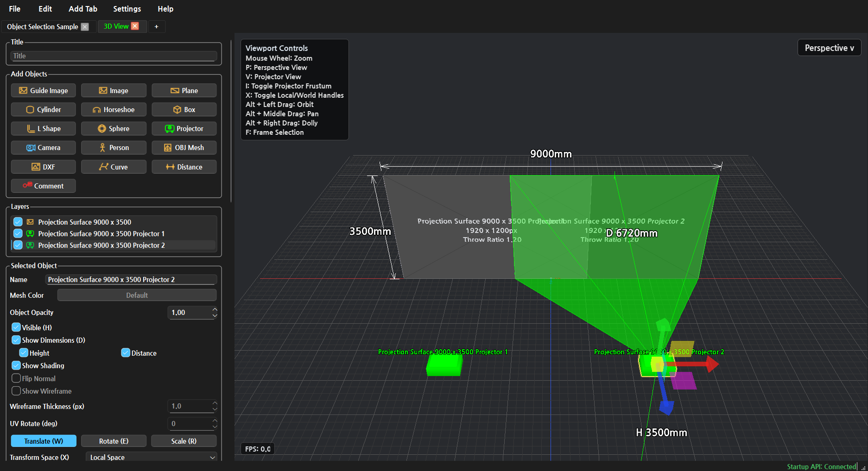Add a Sphere object
Screen dimensions: 868x471
click(x=114, y=128)
